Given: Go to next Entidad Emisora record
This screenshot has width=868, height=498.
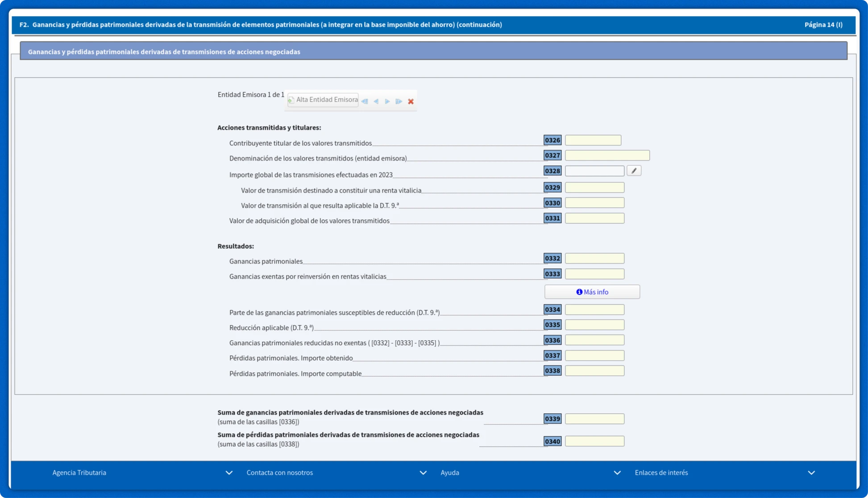Looking at the screenshot, I should tap(387, 102).
